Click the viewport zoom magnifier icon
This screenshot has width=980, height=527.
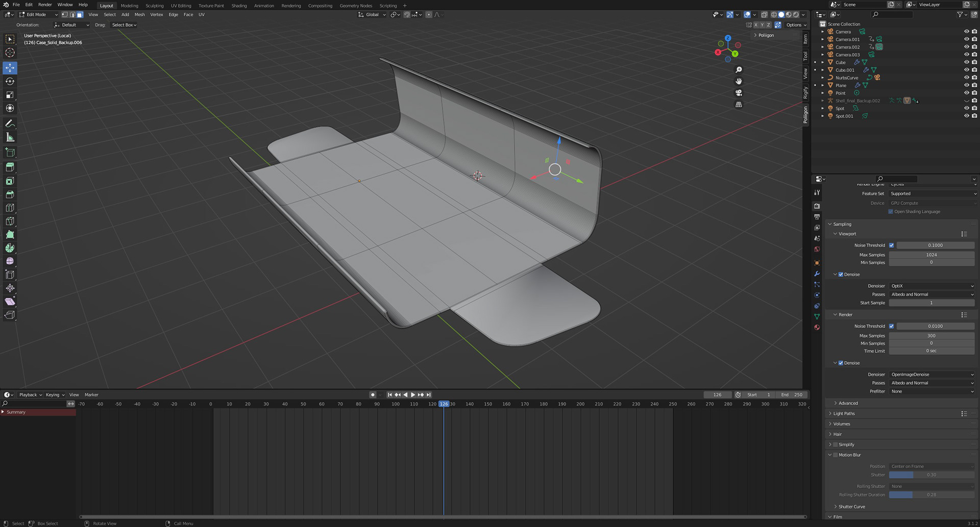(739, 70)
